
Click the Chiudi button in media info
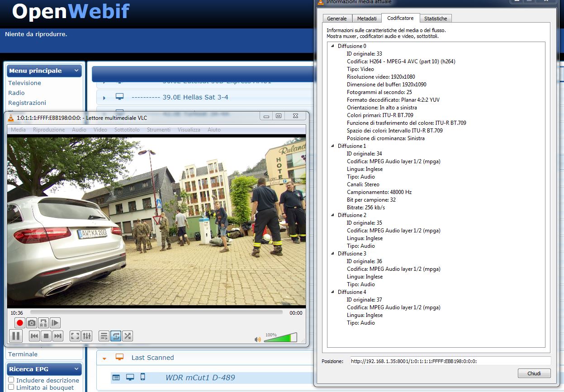(534, 373)
